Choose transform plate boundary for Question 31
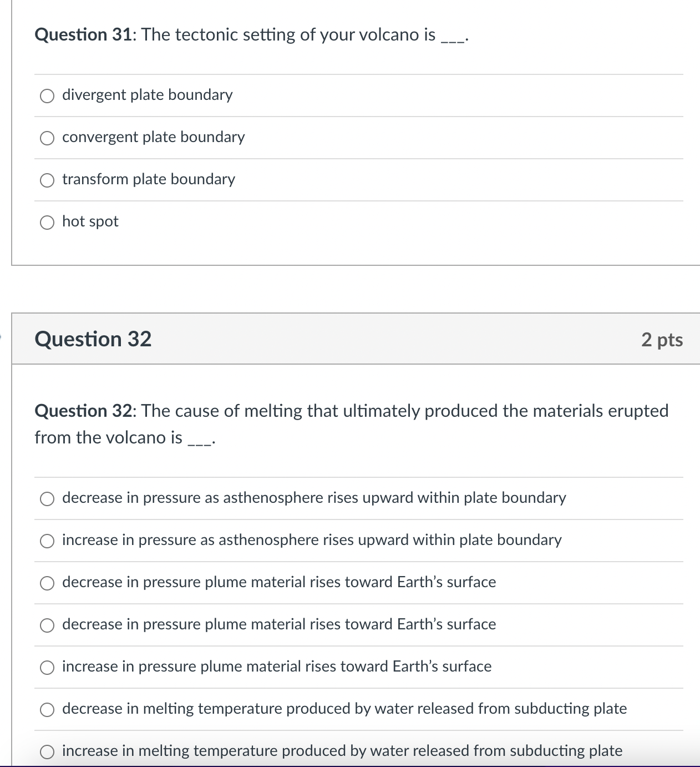 click(x=47, y=180)
